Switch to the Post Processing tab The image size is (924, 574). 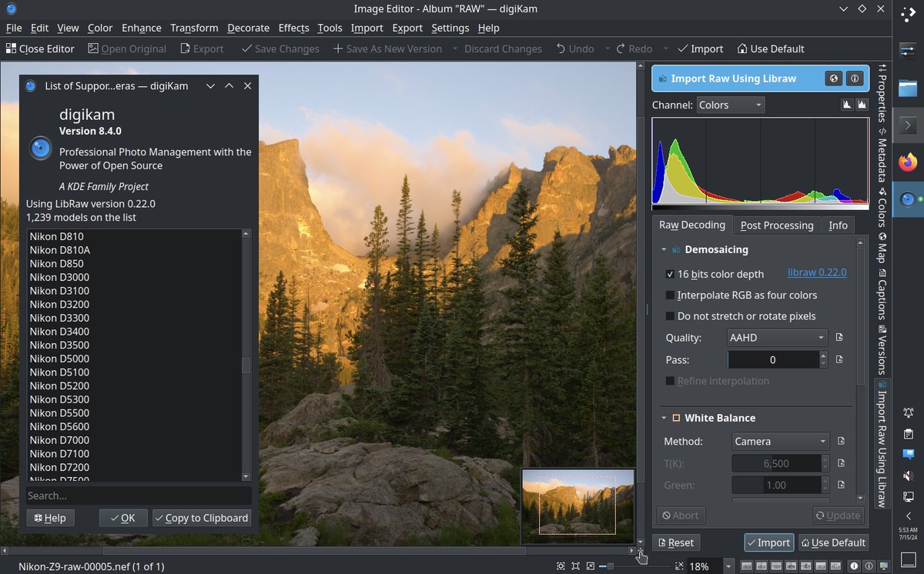pos(777,225)
